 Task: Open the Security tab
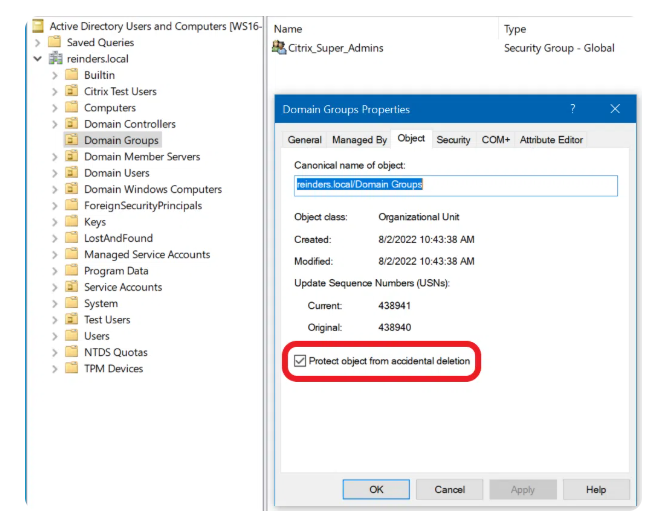click(x=453, y=140)
